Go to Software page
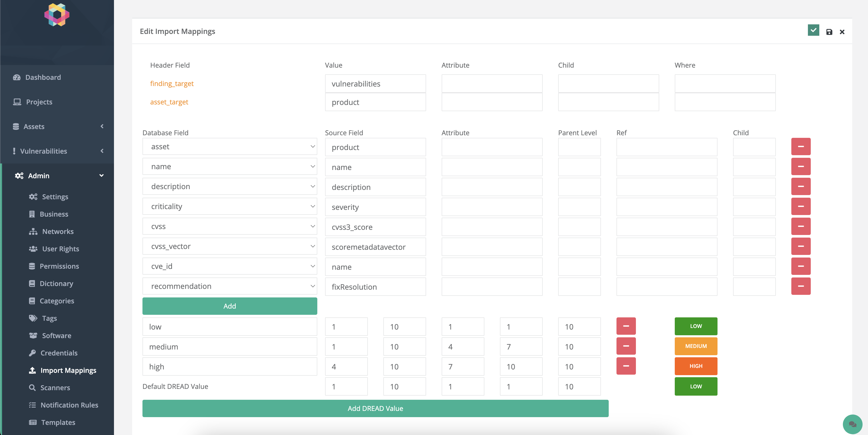The height and width of the screenshot is (435, 868). (x=50, y=336)
